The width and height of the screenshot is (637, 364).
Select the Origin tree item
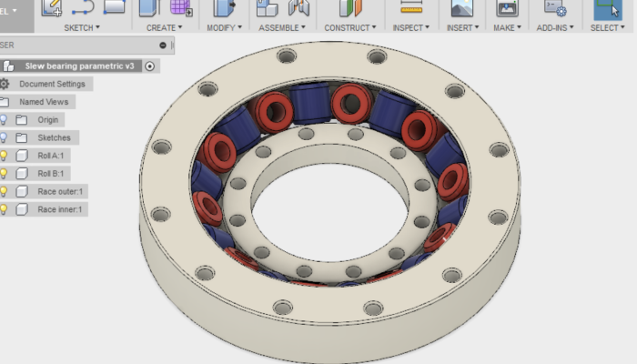(x=48, y=120)
